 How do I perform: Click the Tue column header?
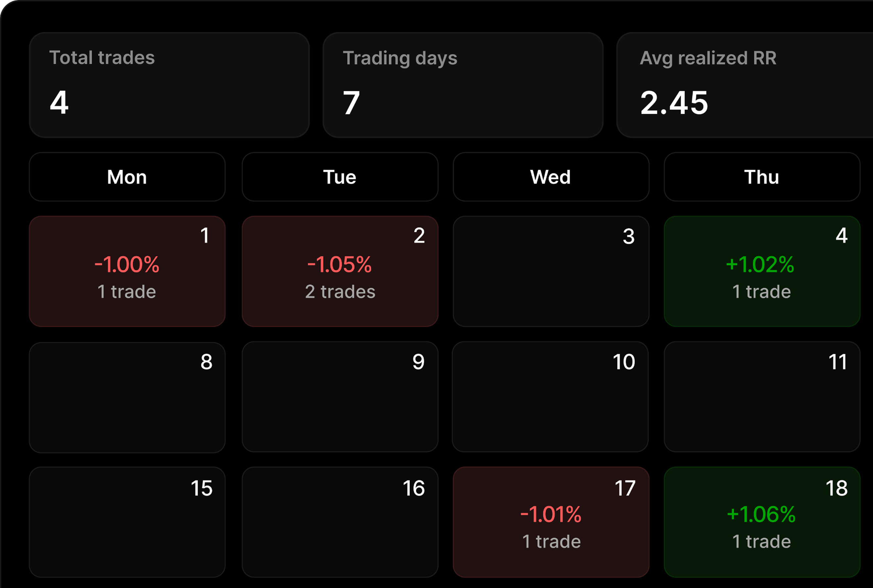340,177
